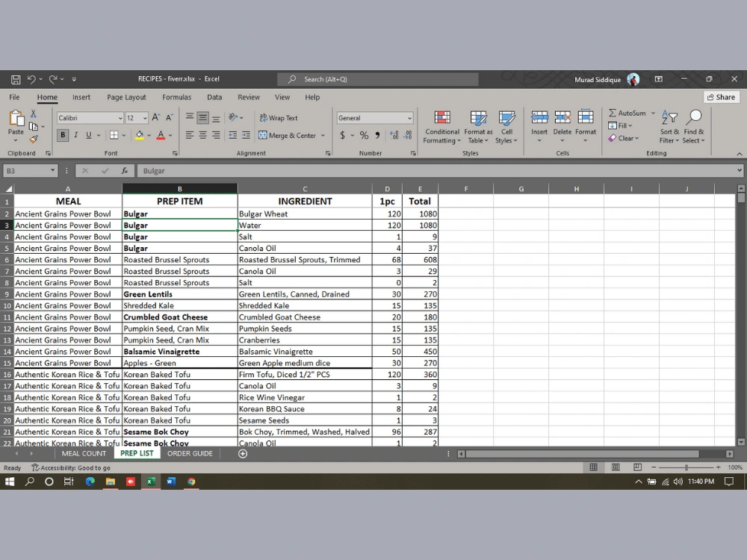
Task: Click the Save icon in the title bar
Action: (16, 79)
